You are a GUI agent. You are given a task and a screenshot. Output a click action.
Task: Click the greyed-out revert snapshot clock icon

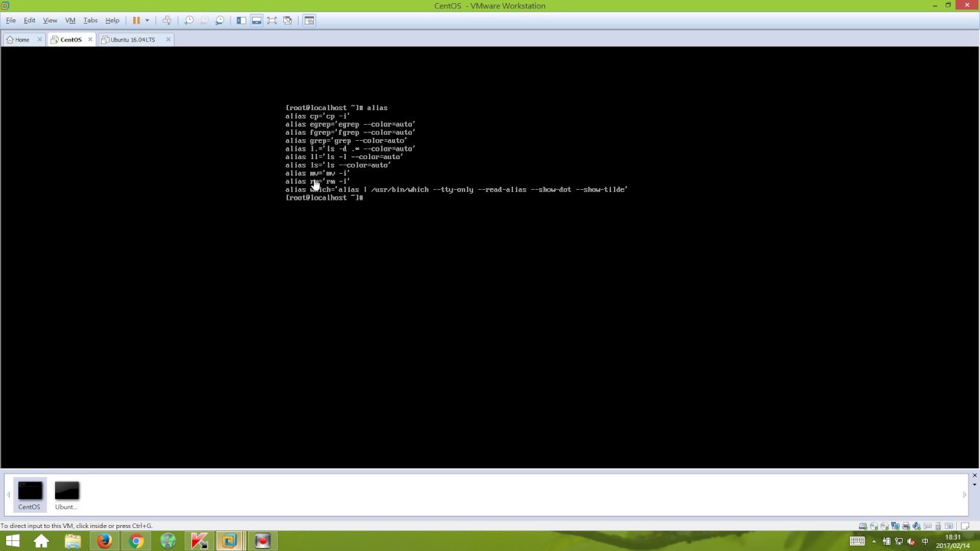coord(204,21)
